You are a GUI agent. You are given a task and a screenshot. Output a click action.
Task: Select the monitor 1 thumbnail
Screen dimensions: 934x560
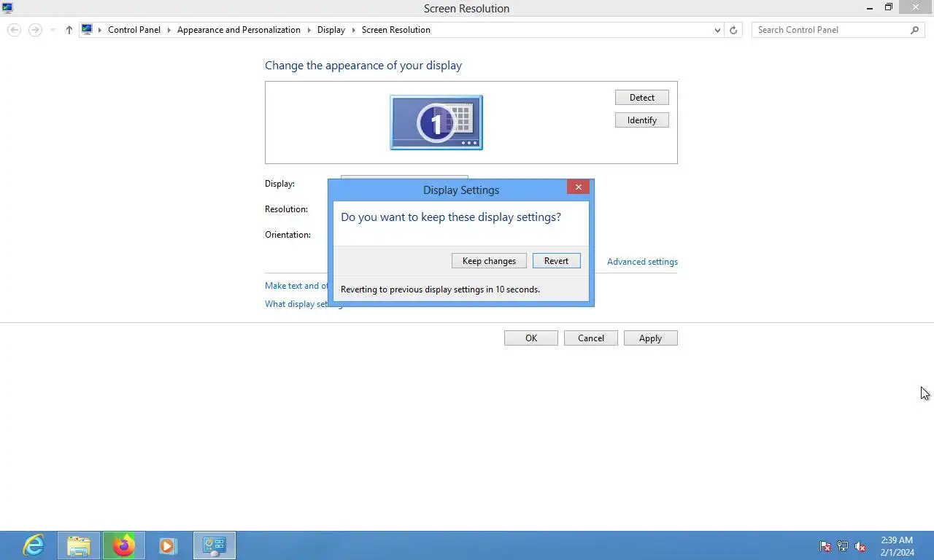click(x=436, y=122)
